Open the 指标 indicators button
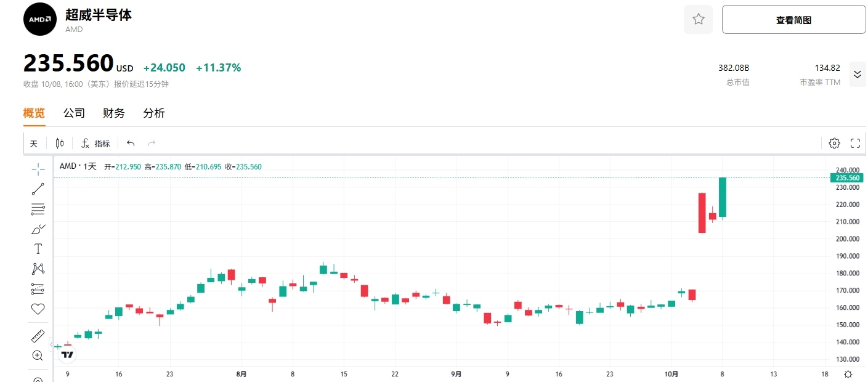 pos(95,144)
